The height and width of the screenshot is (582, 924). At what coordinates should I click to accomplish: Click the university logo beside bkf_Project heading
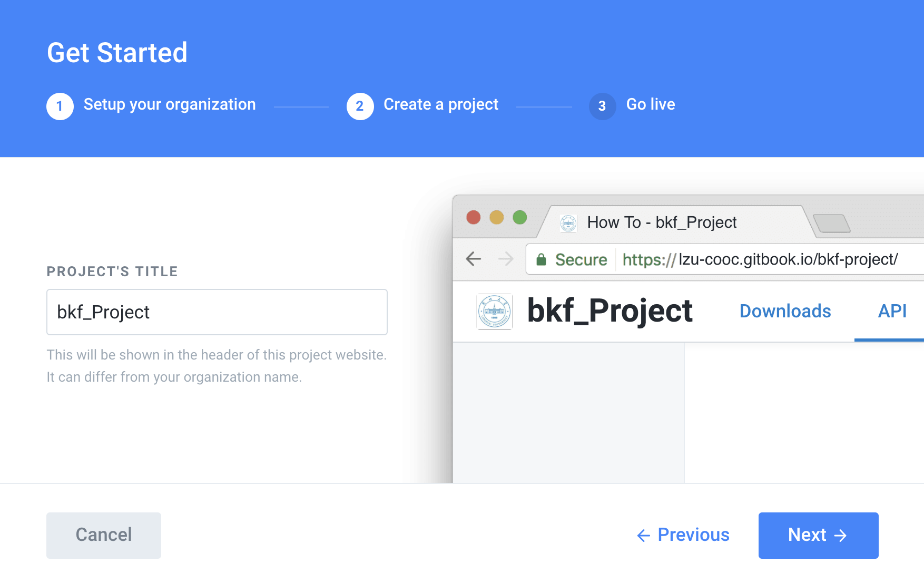click(x=494, y=311)
